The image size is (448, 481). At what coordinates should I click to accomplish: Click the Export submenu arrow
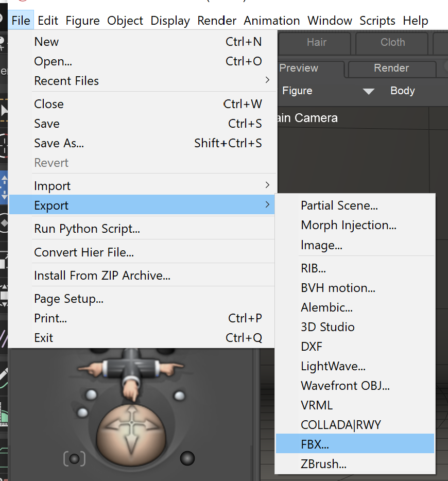click(x=267, y=204)
